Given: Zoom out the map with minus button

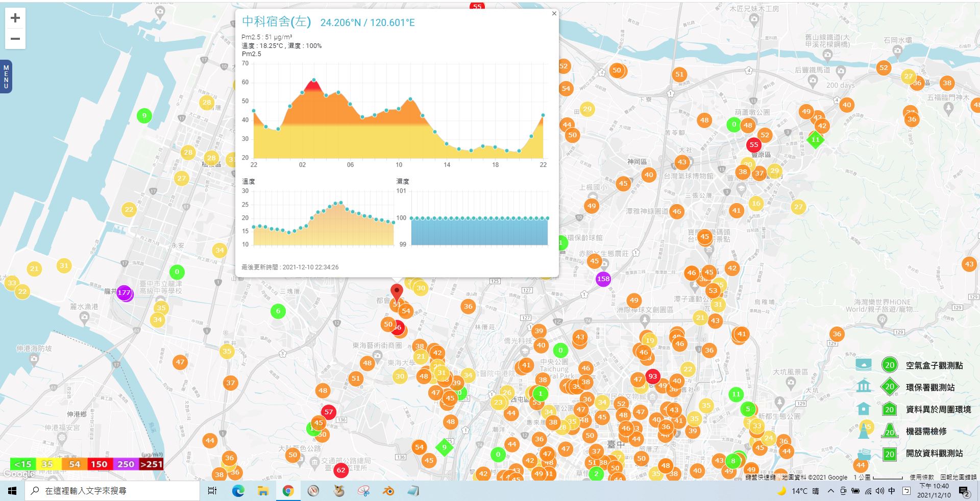Looking at the screenshot, I should click(x=15, y=39).
